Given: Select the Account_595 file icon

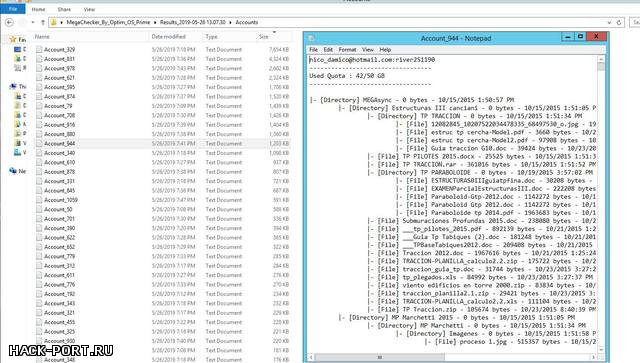Looking at the screenshot, I should click(x=39, y=87).
